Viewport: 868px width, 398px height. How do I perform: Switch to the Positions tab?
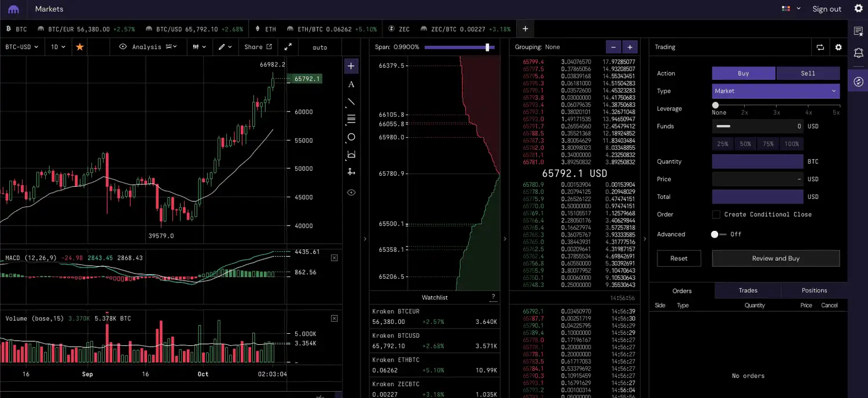[x=814, y=290]
